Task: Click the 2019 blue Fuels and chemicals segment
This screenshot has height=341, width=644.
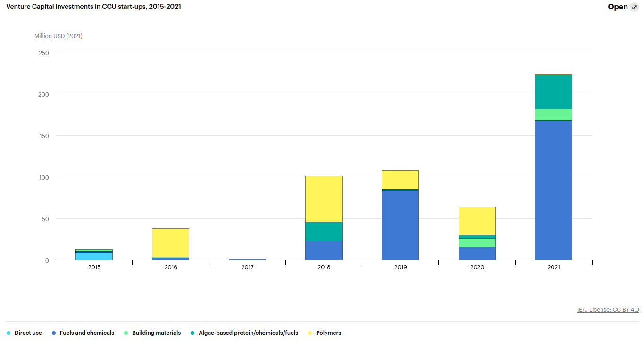Action: click(400, 225)
